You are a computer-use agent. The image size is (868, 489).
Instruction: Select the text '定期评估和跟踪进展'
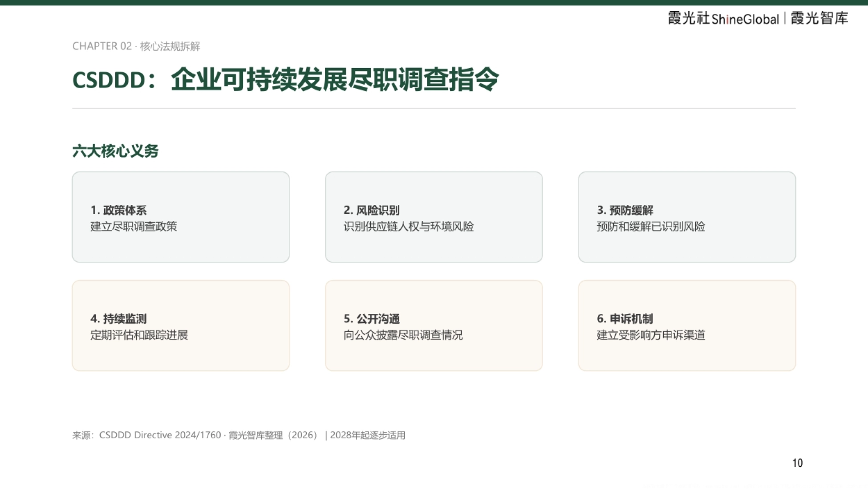139,335
